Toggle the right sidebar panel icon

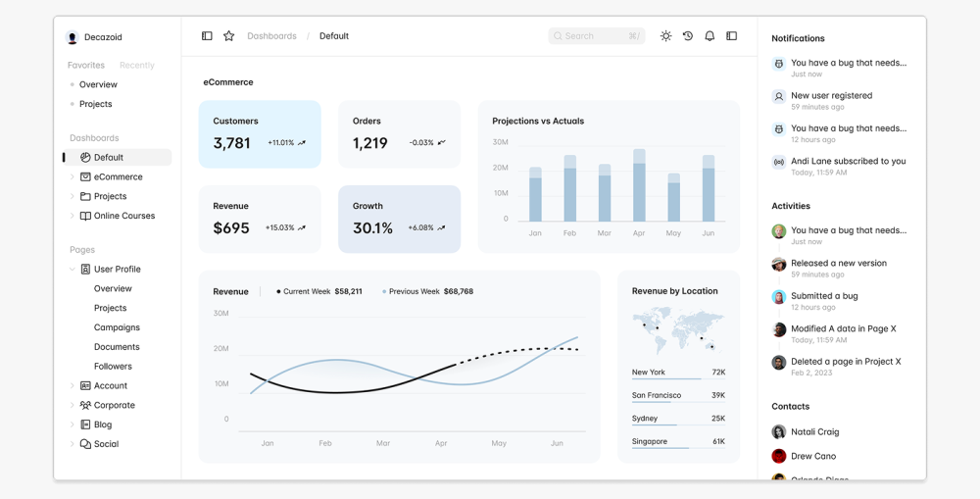[x=731, y=36]
